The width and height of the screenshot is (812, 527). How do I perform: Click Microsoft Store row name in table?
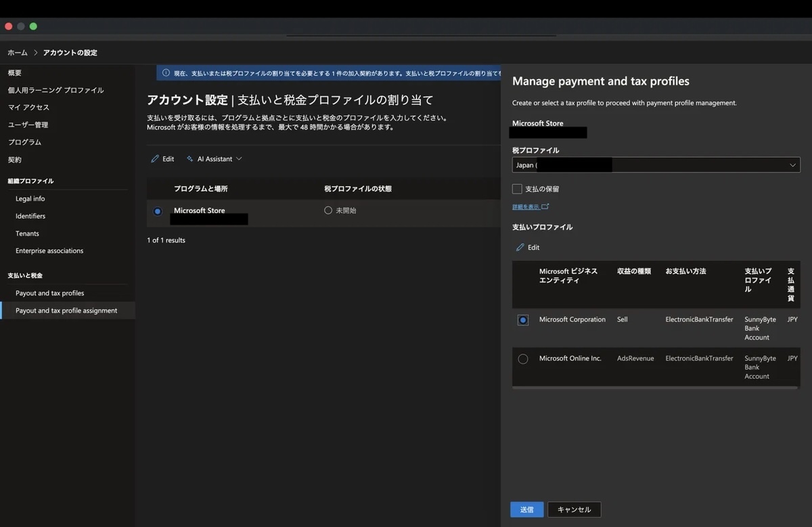[200, 210]
